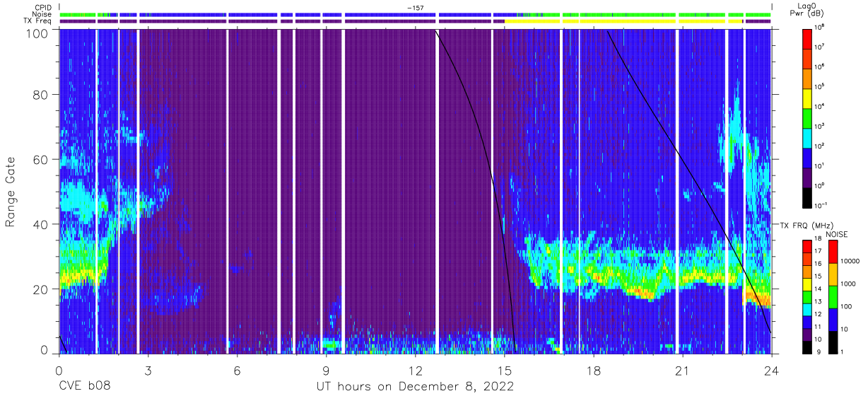
Task: Click the 'NOISE' legend title
Action: [836, 233]
